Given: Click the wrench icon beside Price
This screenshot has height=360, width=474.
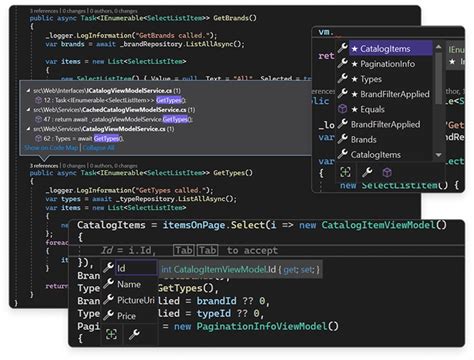Looking at the screenshot, I should (x=108, y=314).
